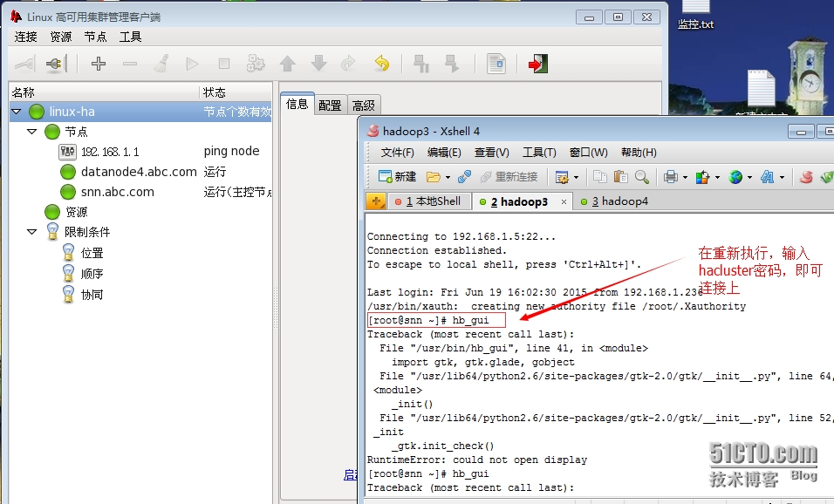The image size is (834, 504).
Task: Close the 2 hadoop3 tab with its x
Action: tap(564, 202)
